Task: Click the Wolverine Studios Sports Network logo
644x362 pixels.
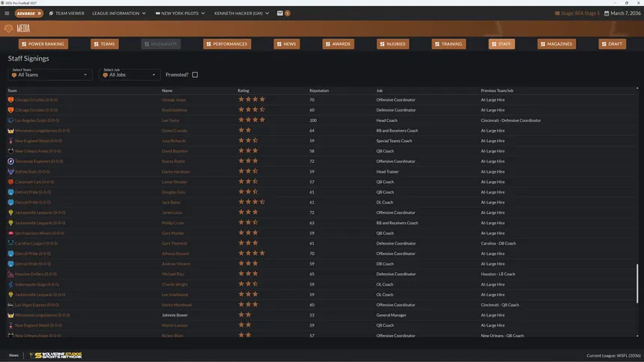Action: coord(56,355)
